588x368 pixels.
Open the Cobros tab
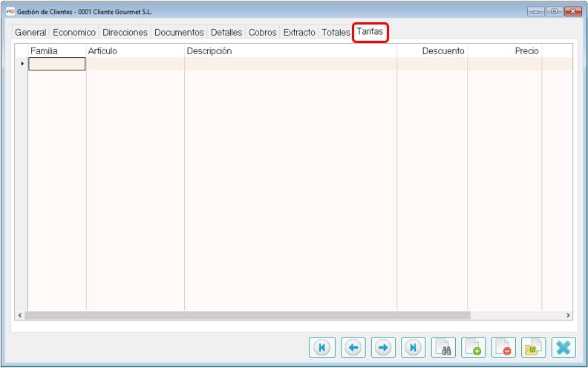click(263, 32)
